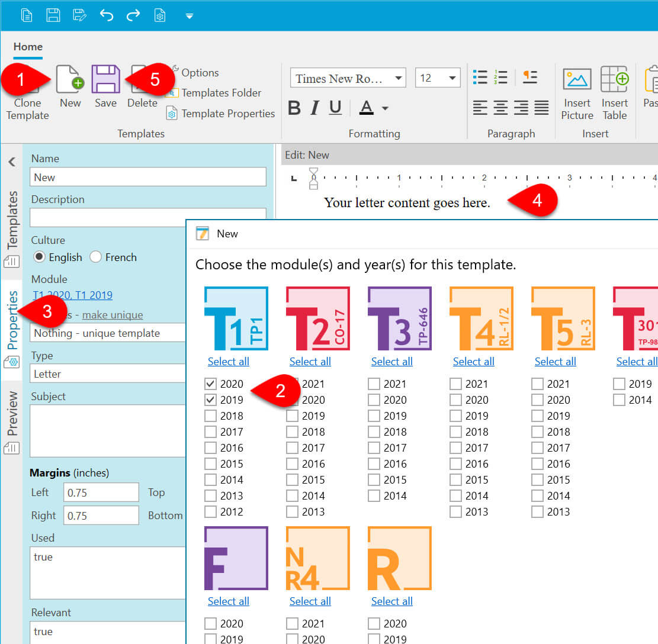Switch to the Home ribbon tab

tap(28, 47)
